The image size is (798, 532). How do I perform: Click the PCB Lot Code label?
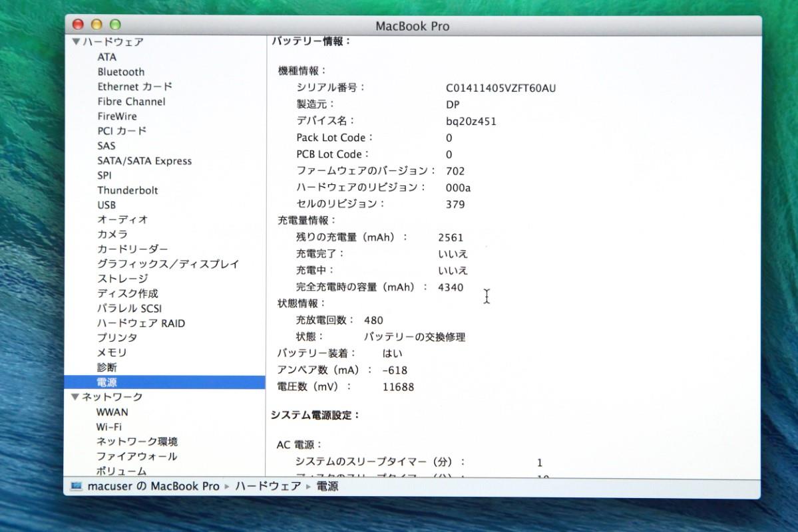pyautogui.click(x=332, y=155)
